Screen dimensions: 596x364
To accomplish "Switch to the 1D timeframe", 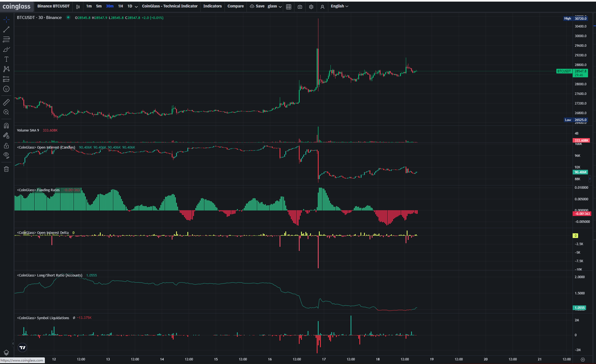I will tap(130, 6).
